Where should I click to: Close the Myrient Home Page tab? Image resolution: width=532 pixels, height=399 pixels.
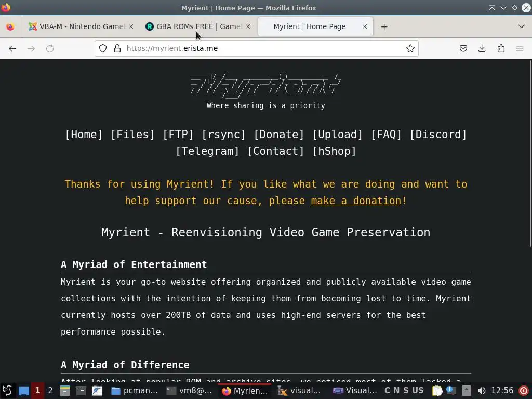(365, 26)
